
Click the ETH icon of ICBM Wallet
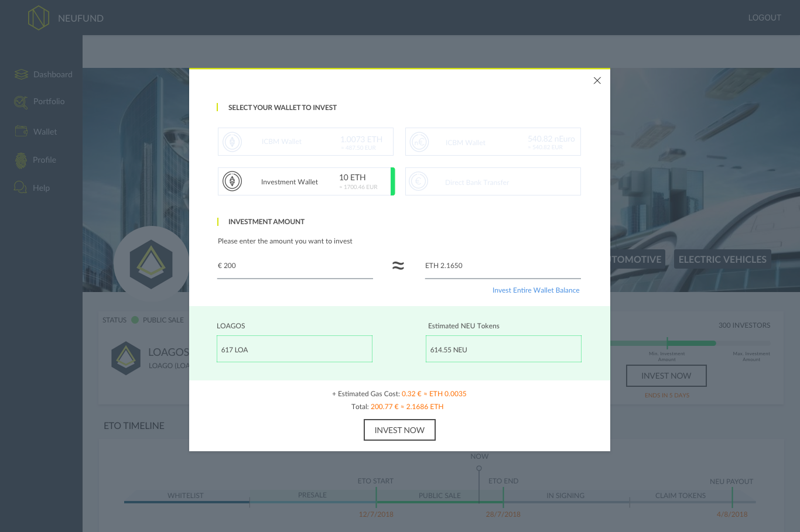tap(233, 142)
